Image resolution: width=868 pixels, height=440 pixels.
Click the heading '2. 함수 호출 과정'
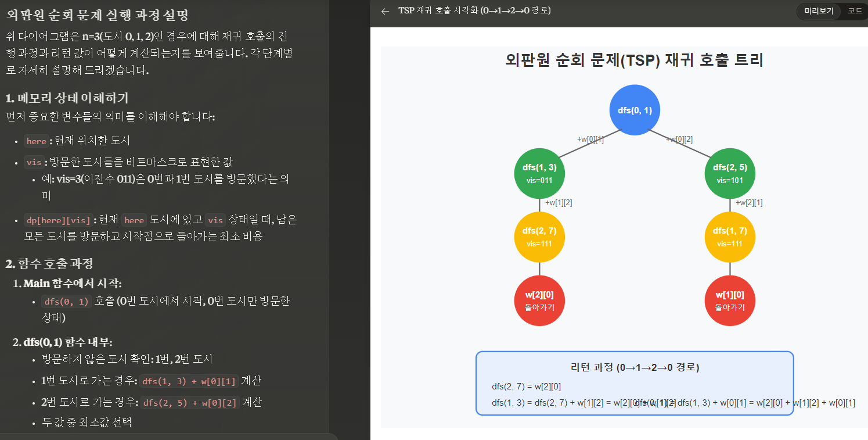49,263
